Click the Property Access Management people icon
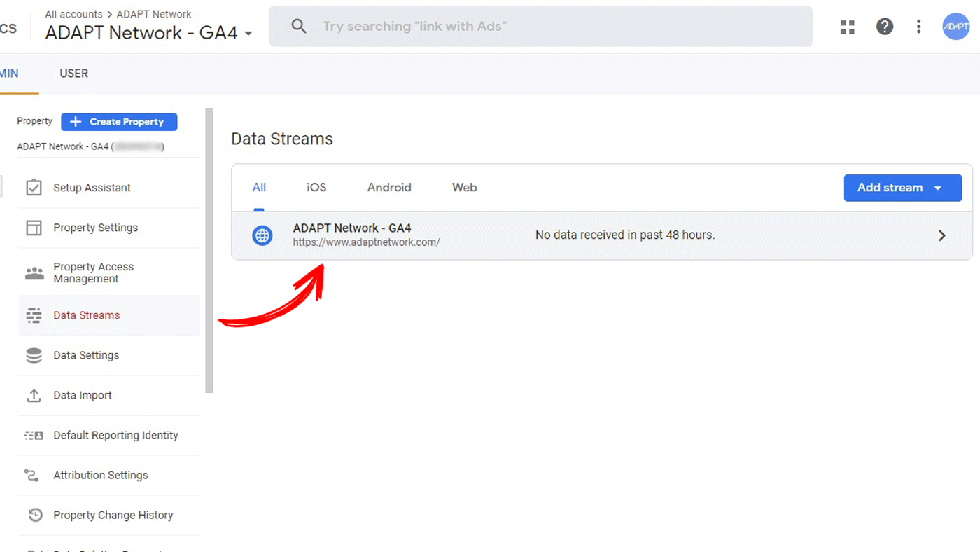The image size is (980, 552). 34,273
